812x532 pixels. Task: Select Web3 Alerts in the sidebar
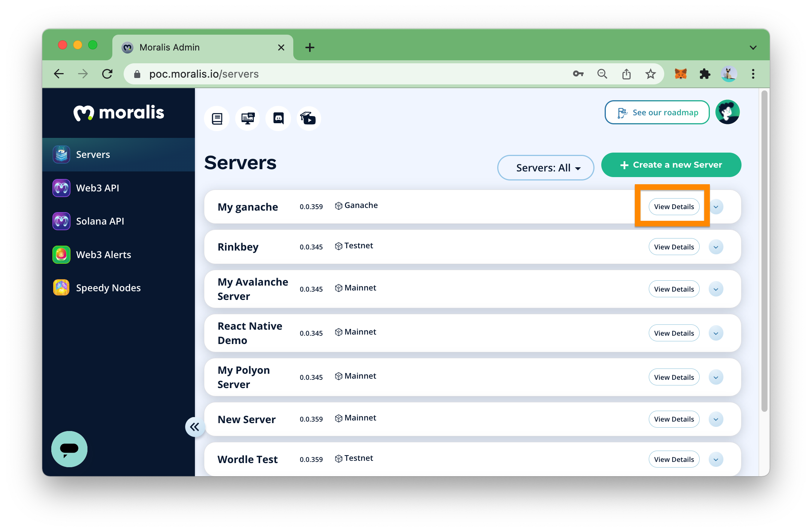tap(119, 255)
